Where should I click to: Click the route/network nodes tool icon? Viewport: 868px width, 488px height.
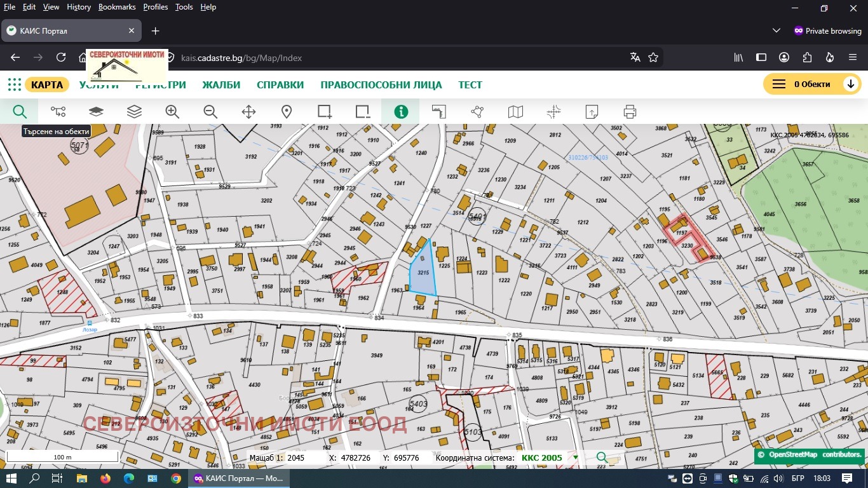[58, 112]
